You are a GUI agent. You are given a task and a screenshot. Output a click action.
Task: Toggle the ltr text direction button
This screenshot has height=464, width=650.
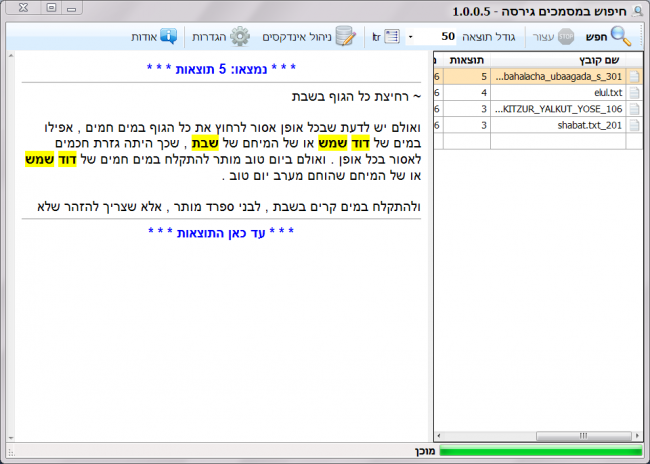pyautogui.click(x=386, y=36)
